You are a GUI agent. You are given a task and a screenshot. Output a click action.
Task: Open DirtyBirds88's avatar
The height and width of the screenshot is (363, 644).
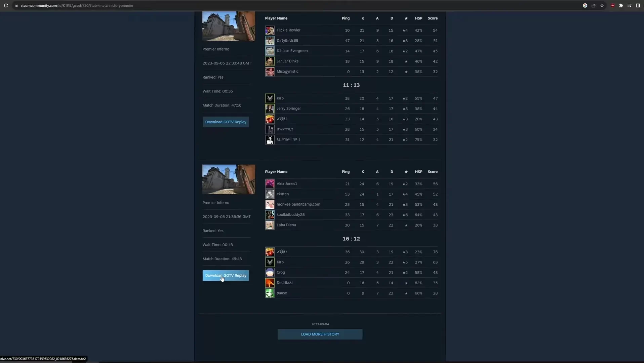click(270, 41)
